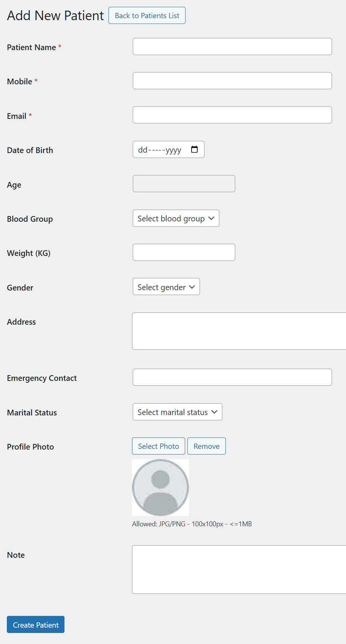Click the disabled Age field
The height and width of the screenshot is (644, 346).
pos(184,183)
